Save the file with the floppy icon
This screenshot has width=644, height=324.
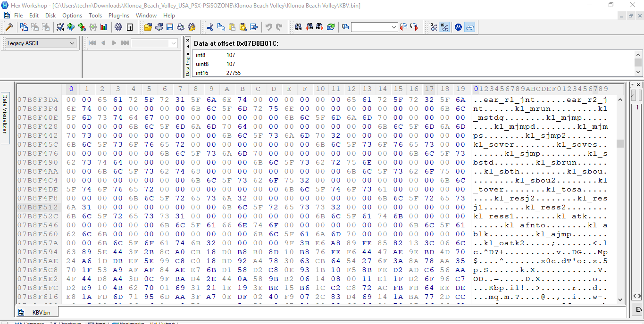coord(170,27)
